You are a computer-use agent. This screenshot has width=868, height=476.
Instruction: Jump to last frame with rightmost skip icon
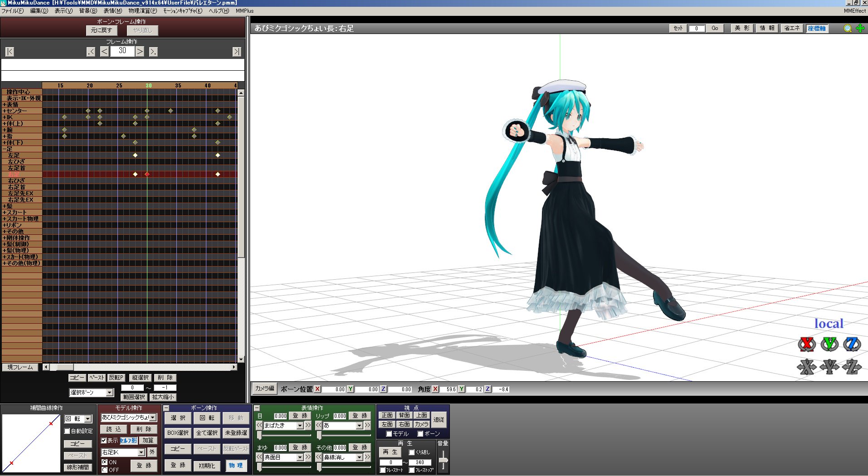pyautogui.click(x=236, y=51)
